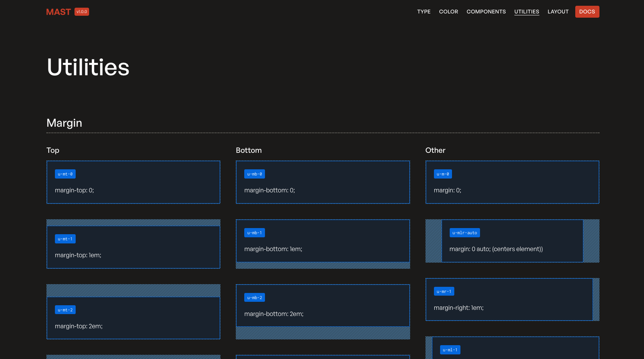Navigate to LAYOUT section
The height and width of the screenshot is (359, 644).
click(558, 12)
